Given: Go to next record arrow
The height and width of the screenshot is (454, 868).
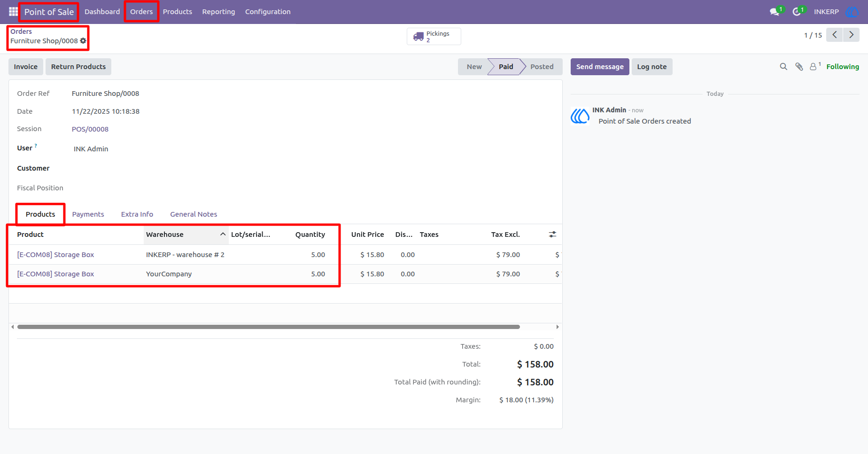Looking at the screenshot, I should coord(851,35).
